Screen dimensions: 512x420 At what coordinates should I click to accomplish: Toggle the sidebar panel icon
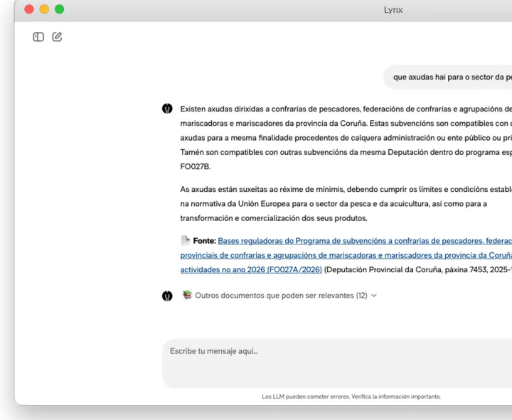(x=38, y=37)
